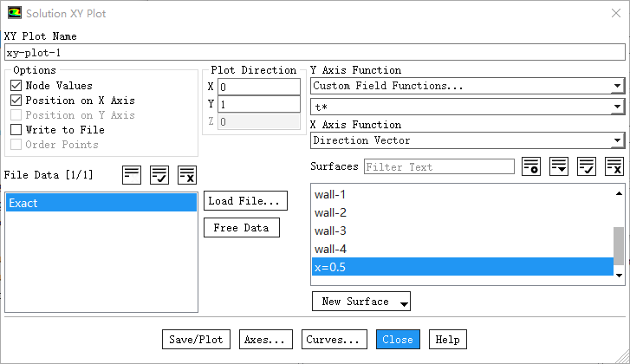
Task: Uncheck Position on X Axis option
Action: pos(16,101)
